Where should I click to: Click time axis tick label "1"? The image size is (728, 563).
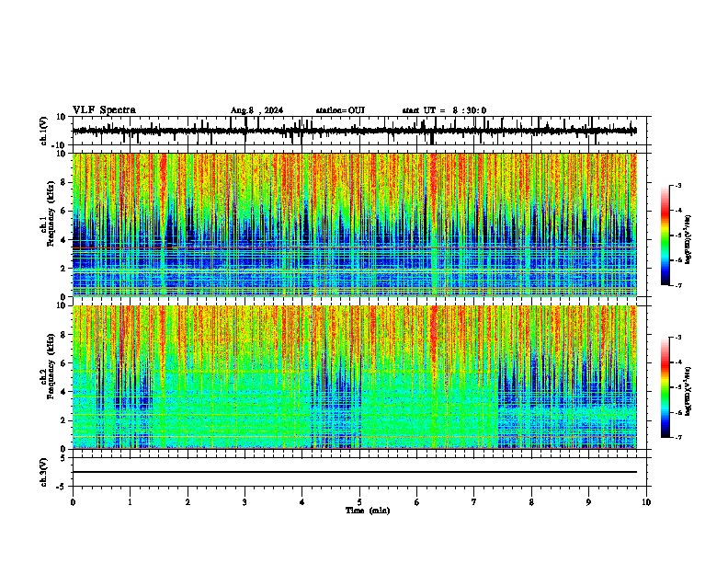tap(130, 502)
